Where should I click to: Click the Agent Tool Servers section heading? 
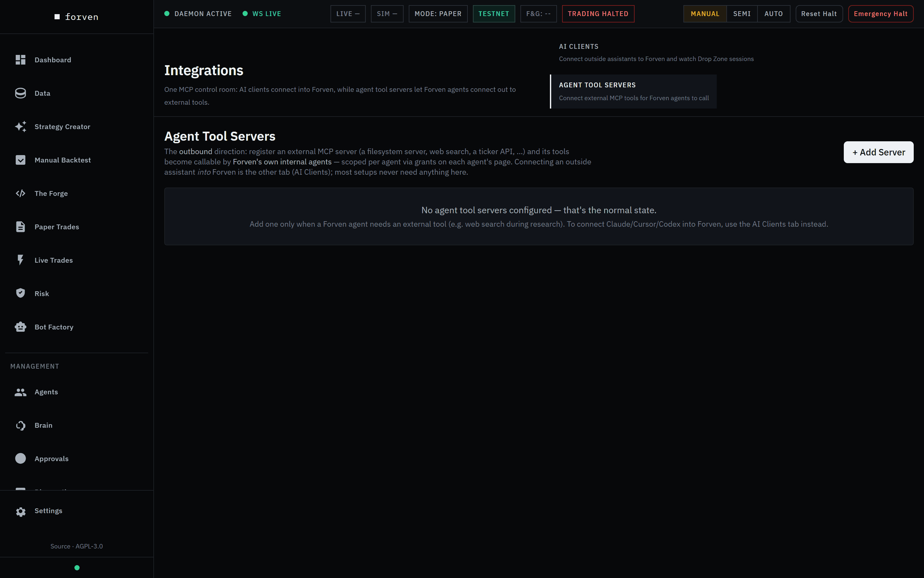219,136
